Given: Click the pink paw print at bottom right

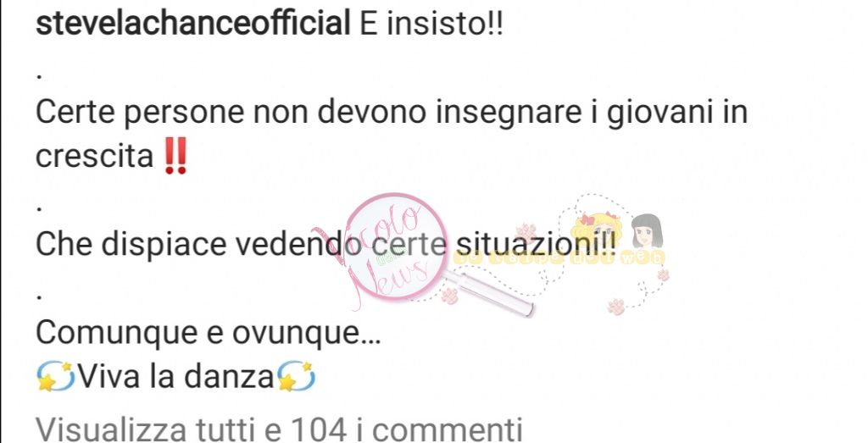Looking at the screenshot, I should tap(616, 307).
